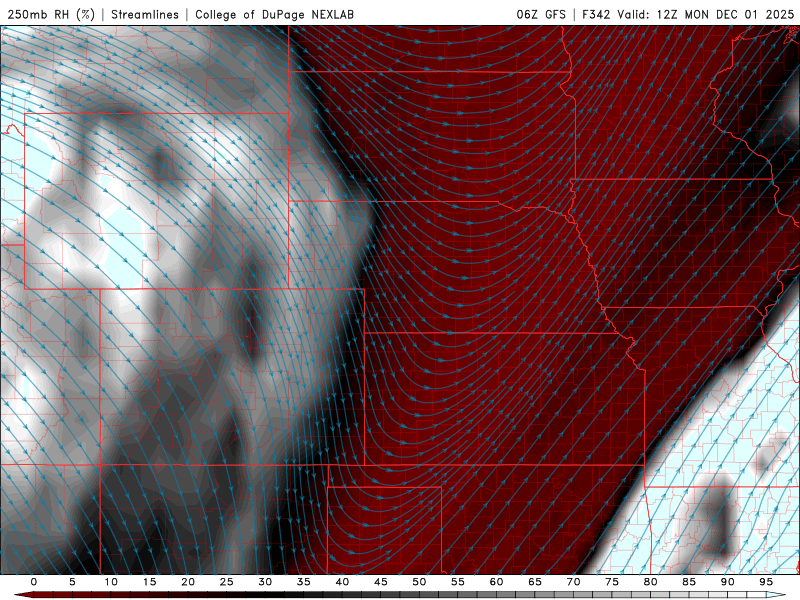Click the "45" tick label on the colorbar
Image resolution: width=800 pixels, height=600 pixels.
381,582
